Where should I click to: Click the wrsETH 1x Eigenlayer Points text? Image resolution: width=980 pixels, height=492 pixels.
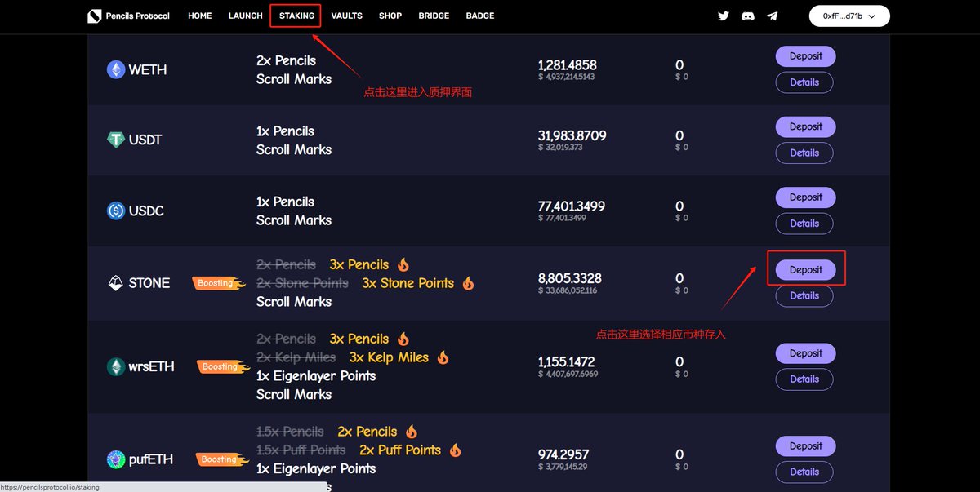pyautogui.click(x=316, y=376)
